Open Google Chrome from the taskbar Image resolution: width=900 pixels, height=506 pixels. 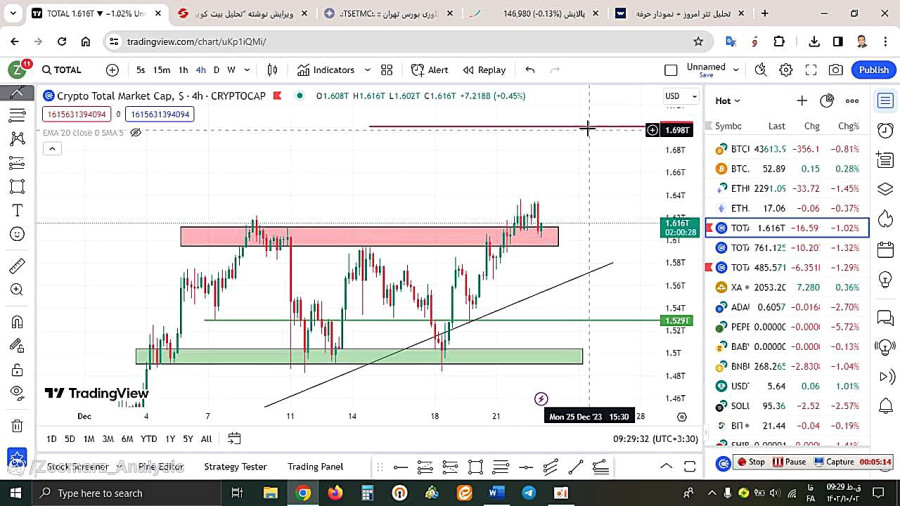click(x=303, y=493)
